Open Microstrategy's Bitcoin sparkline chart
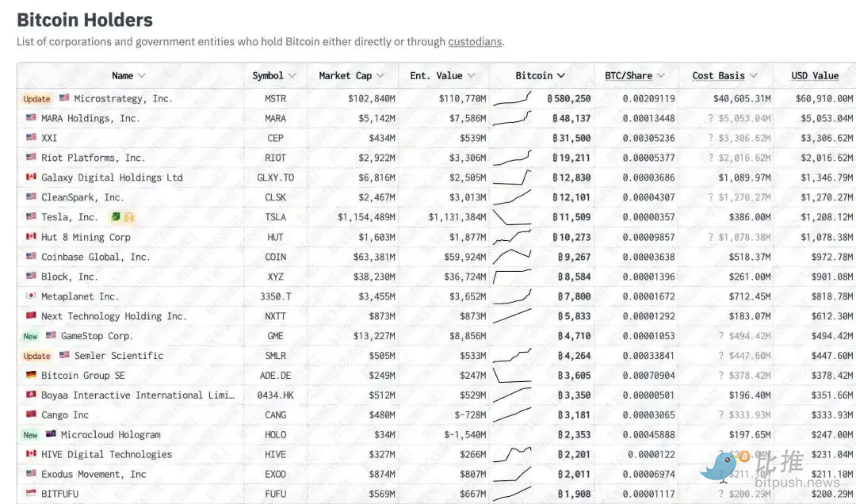Viewport: 856px width, 504px height. [512, 99]
